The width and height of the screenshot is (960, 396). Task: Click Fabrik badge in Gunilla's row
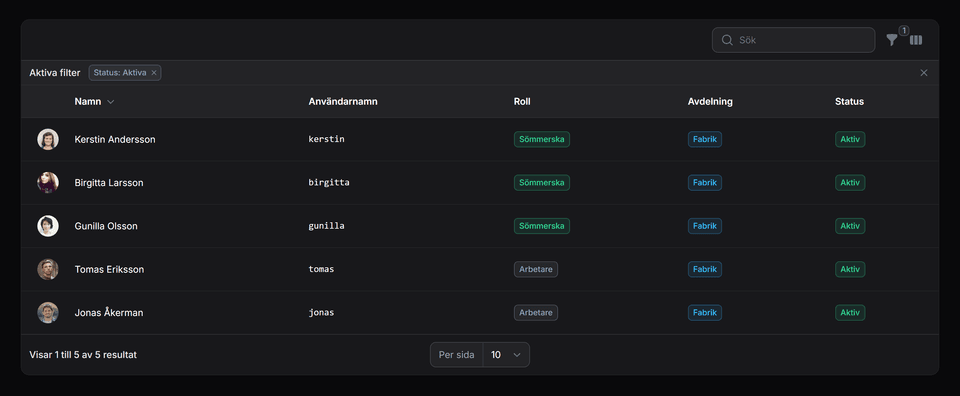(705, 226)
